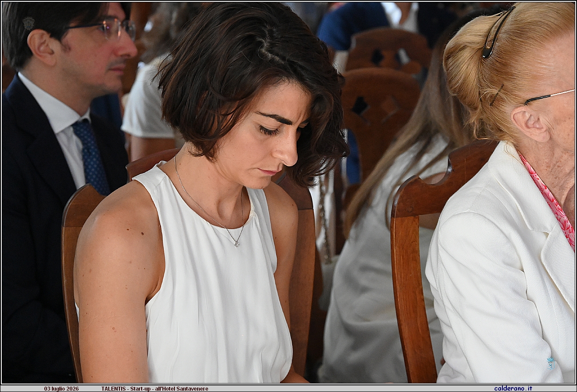Open the calderano.it link in footer
Viewport: 577px width, 392px height.
(513, 388)
